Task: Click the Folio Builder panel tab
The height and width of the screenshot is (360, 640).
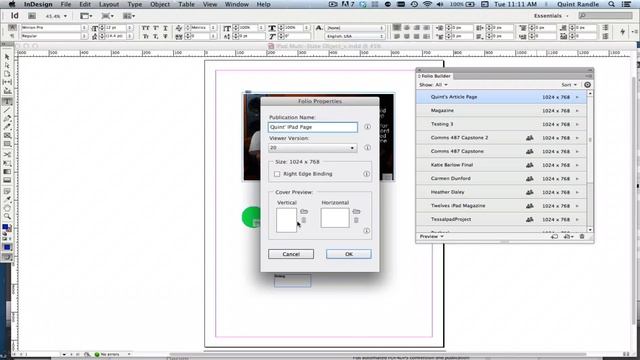Action: coord(435,76)
